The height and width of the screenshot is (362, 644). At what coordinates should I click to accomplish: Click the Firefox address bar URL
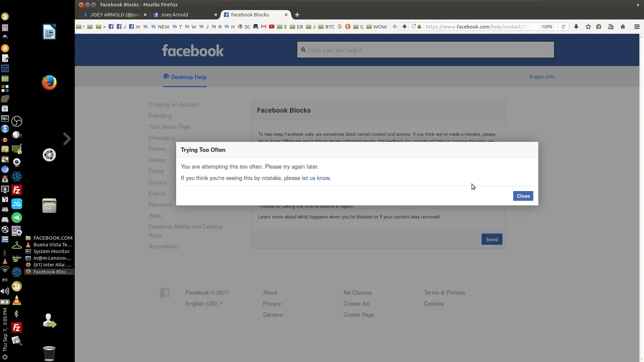477,27
